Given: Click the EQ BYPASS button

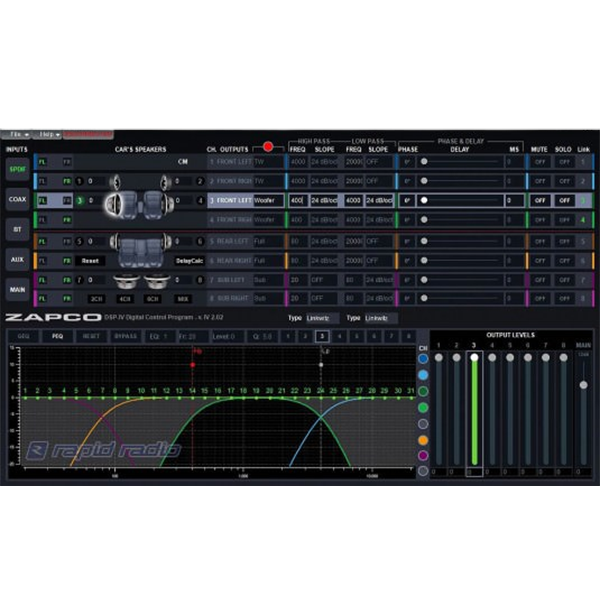Looking at the screenshot, I should [126, 336].
